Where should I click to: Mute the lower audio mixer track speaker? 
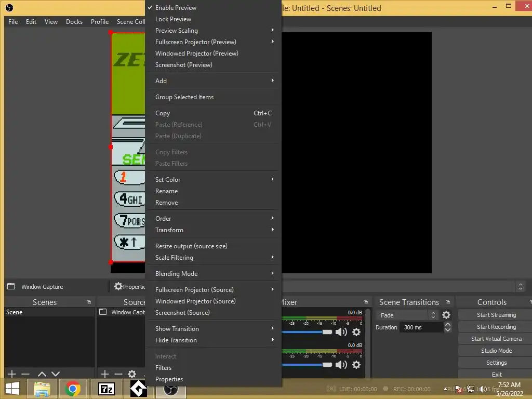pyautogui.click(x=341, y=365)
